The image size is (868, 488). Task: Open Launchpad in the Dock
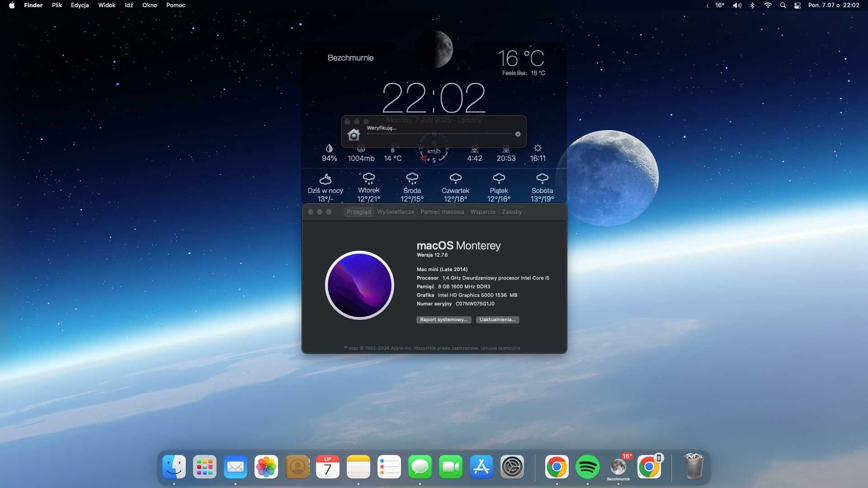pos(205,467)
